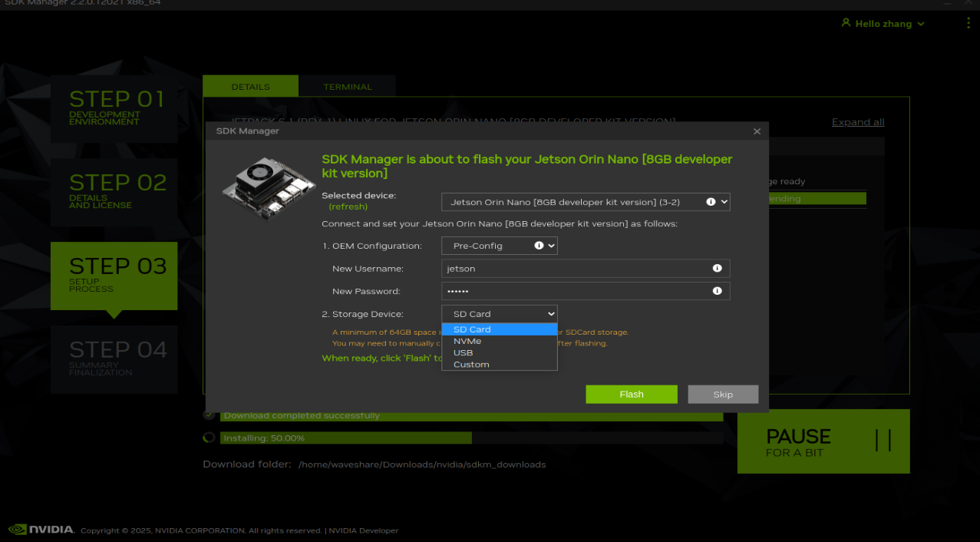The image size is (980, 542).
Task: Click the info icon beside Pre-Config
Action: point(539,246)
